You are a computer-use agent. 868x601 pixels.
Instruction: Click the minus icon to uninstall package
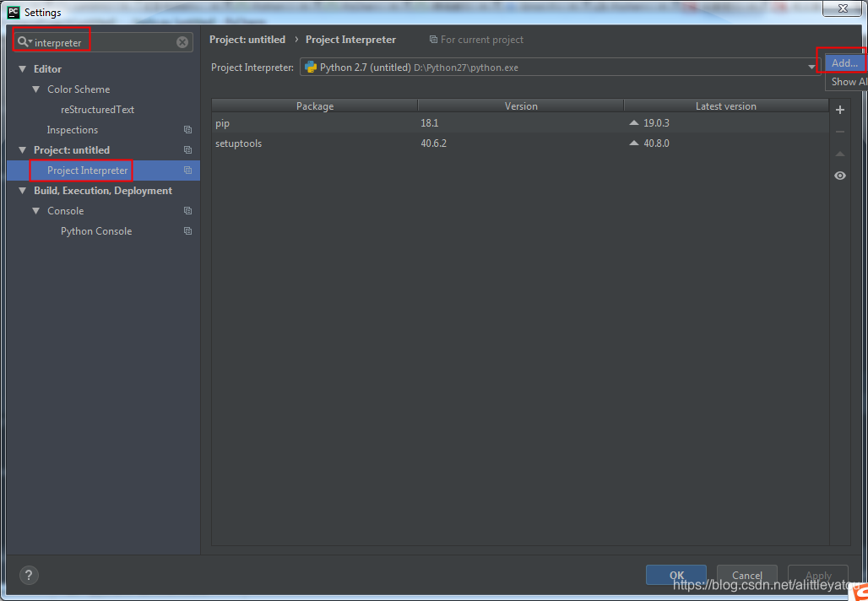[840, 132]
